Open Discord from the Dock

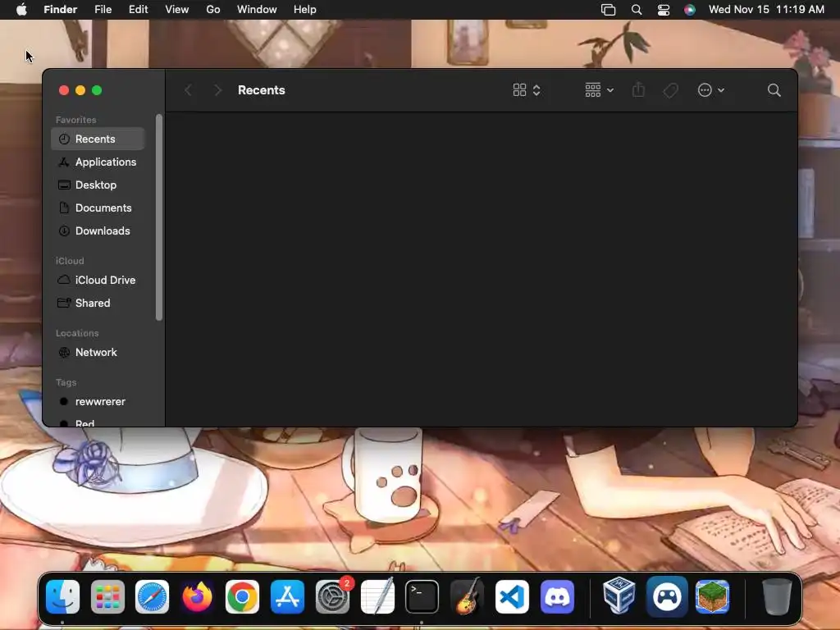click(557, 596)
